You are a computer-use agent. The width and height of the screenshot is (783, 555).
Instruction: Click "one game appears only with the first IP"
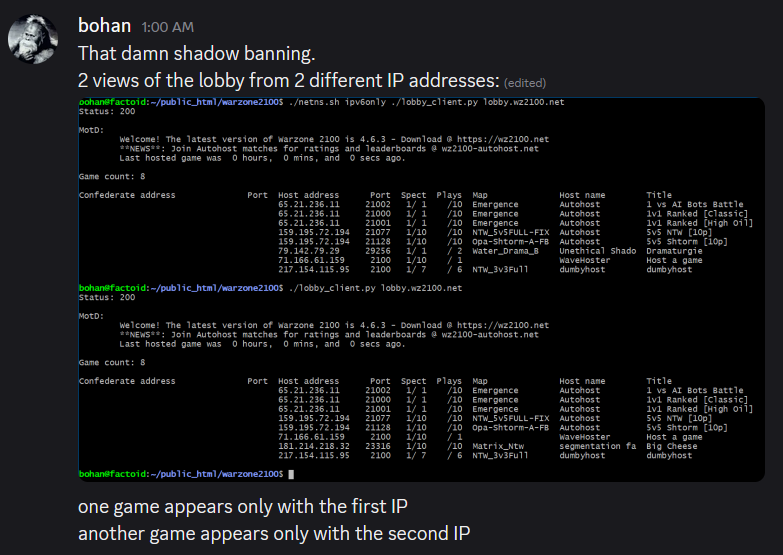click(243, 505)
